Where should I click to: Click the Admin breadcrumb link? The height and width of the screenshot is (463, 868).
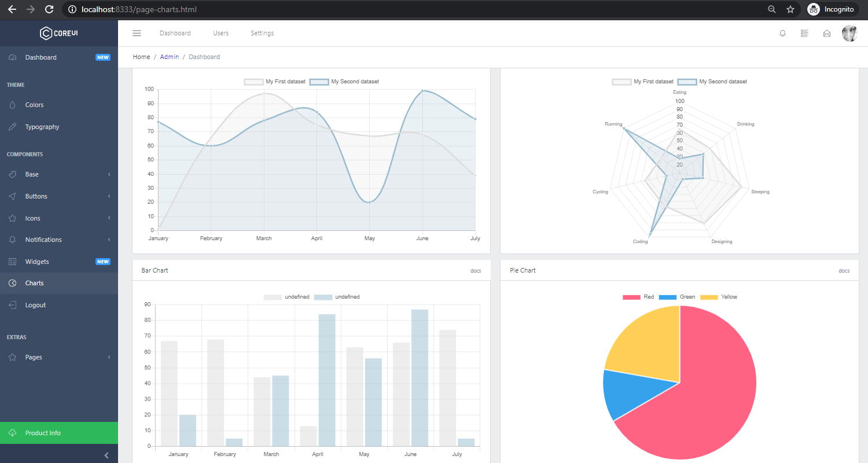point(170,57)
